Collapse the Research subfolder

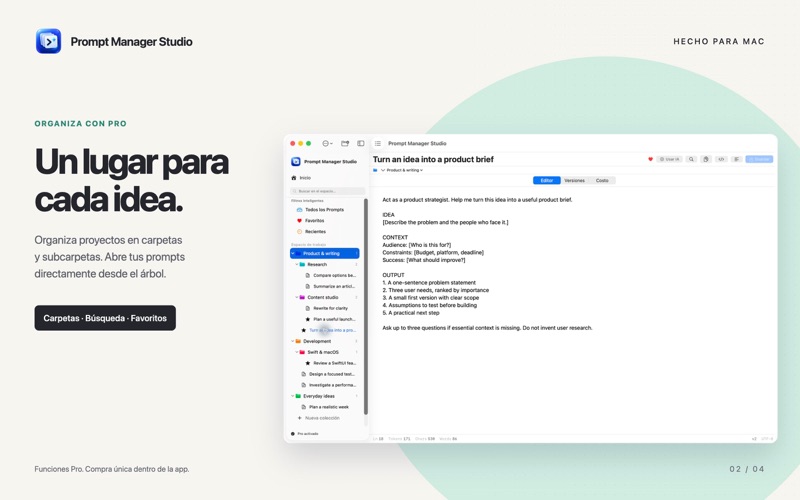pos(297,264)
